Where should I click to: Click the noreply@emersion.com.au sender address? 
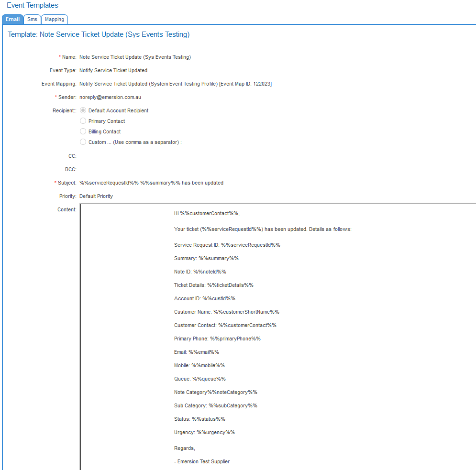coord(110,97)
